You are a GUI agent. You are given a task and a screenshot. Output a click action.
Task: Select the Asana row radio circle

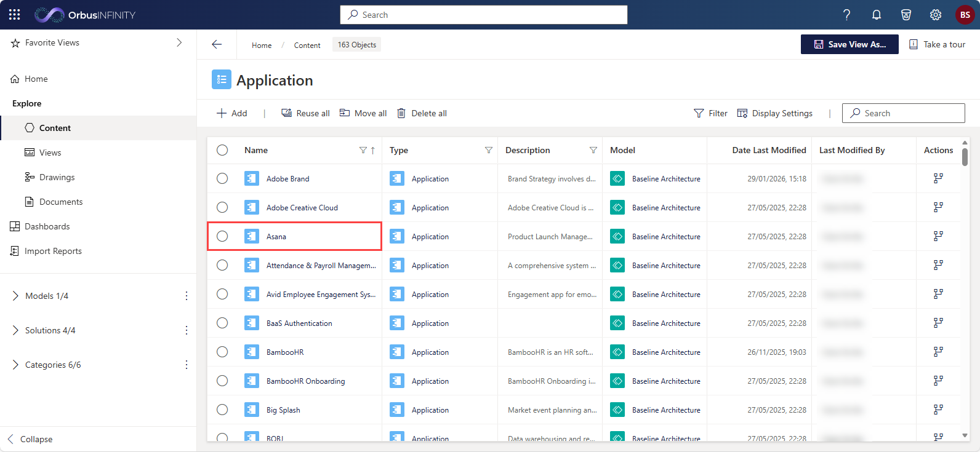[x=222, y=236]
